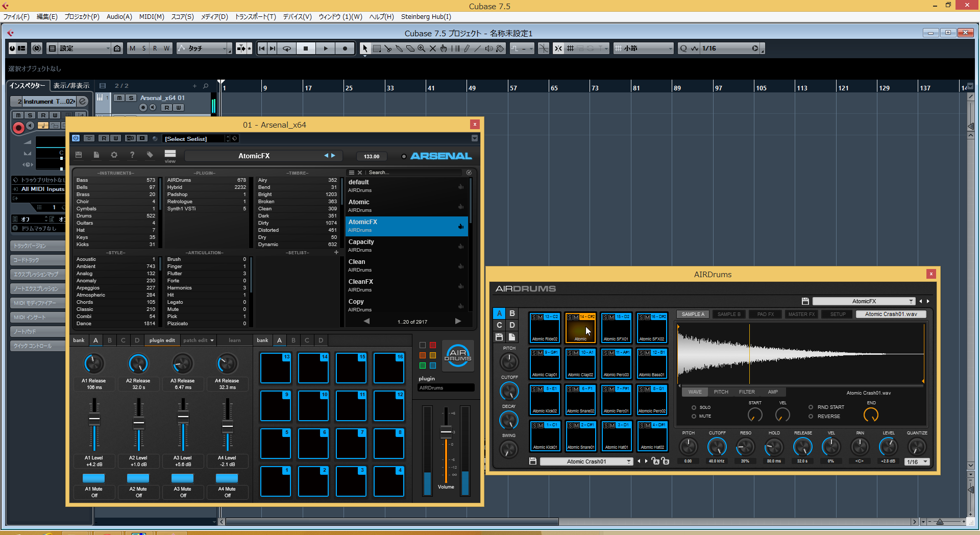Trigger the Atomic Kick01 pad

545,436
